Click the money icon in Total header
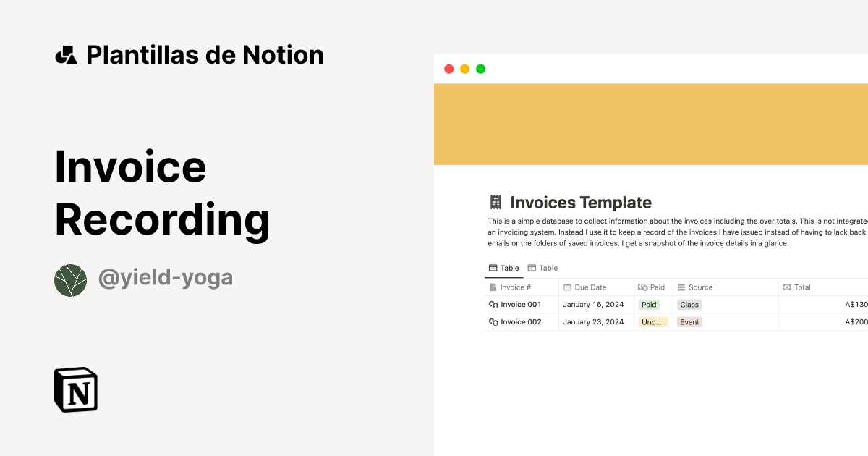The width and height of the screenshot is (868, 456). click(786, 287)
